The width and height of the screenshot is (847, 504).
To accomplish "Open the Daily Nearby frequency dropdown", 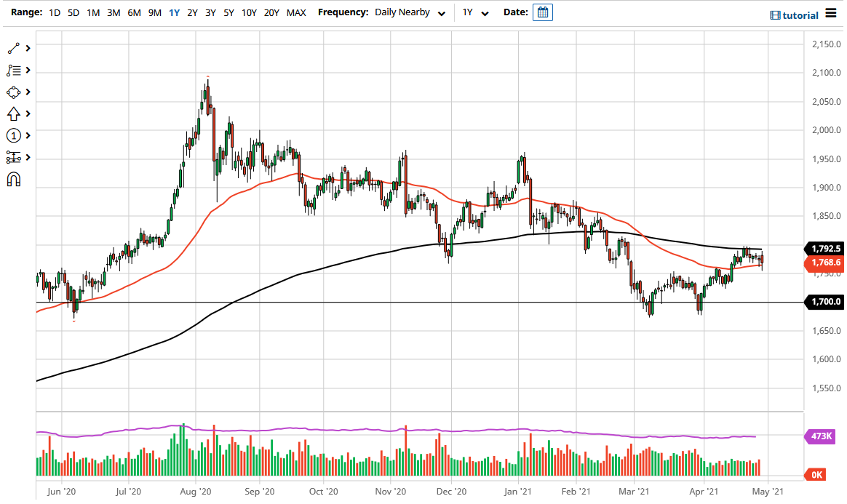I will pyautogui.click(x=410, y=12).
